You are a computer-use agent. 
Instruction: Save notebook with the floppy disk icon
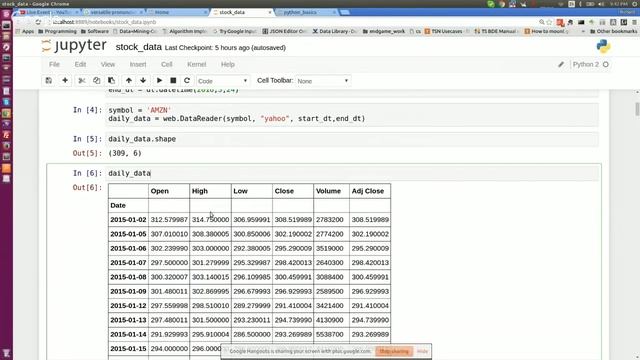(49, 80)
